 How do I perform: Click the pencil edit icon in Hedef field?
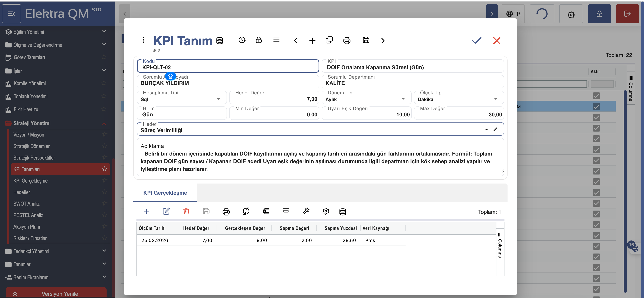pyautogui.click(x=495, y=129)
